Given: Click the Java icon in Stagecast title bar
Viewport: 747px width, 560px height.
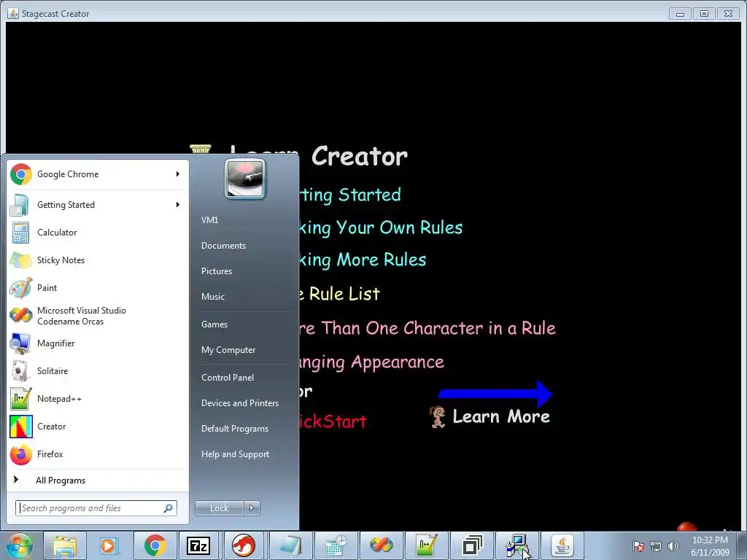Looking at the screenshot, I should [x=13, y=13].
